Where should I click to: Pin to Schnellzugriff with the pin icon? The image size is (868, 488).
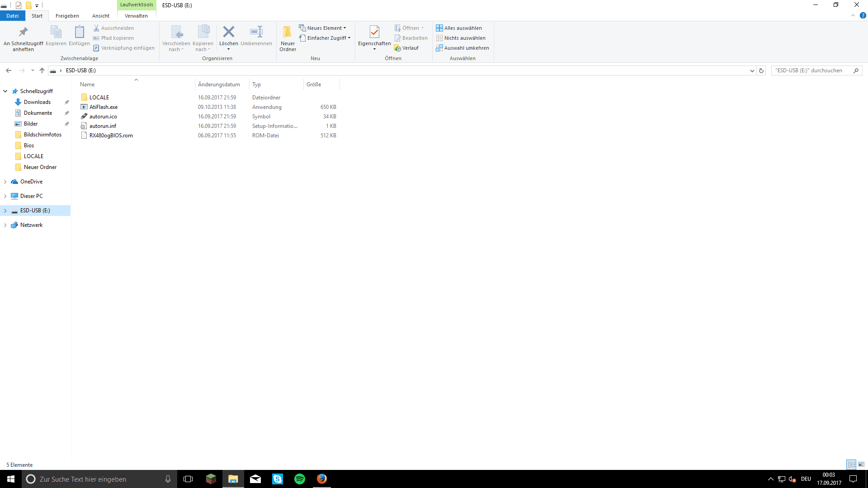tap(23, 32)
